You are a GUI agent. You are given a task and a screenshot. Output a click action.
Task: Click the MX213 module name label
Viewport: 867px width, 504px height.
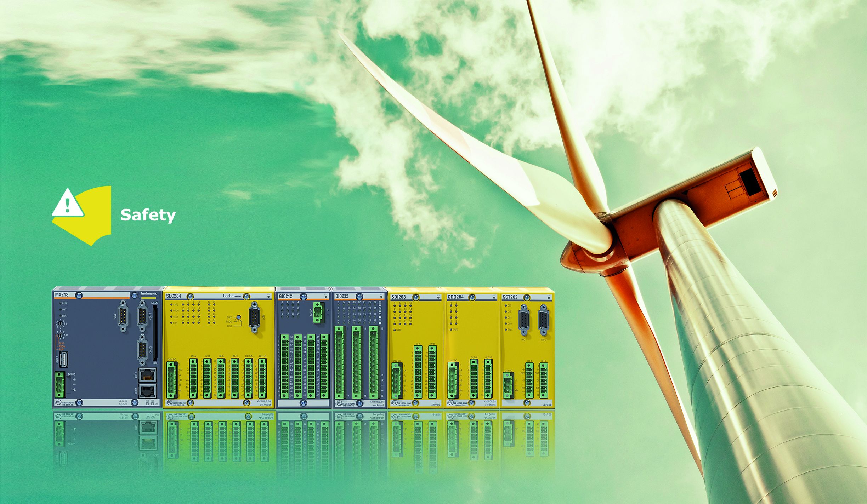[x=62, y=294]
